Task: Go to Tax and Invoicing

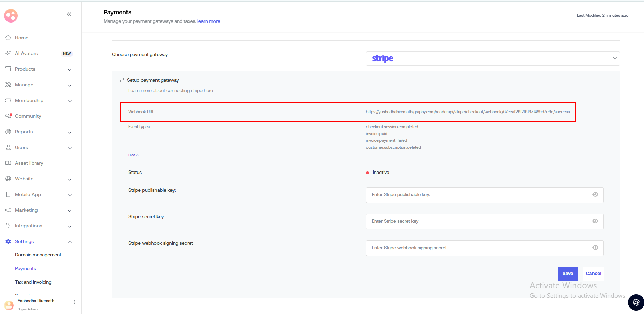Action: tap(33, 282)
